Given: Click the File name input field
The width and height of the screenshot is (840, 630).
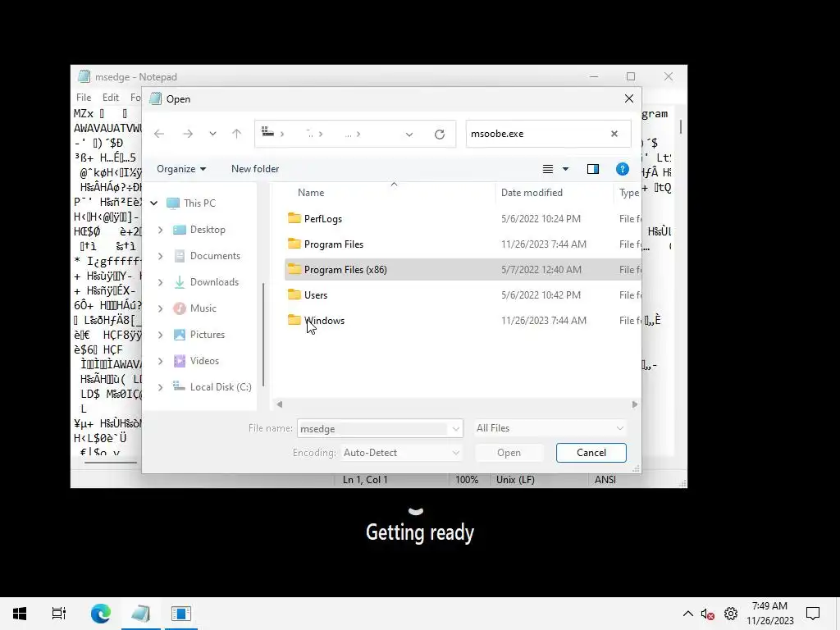Looking at the screenshot, I should tap(373, 428).
